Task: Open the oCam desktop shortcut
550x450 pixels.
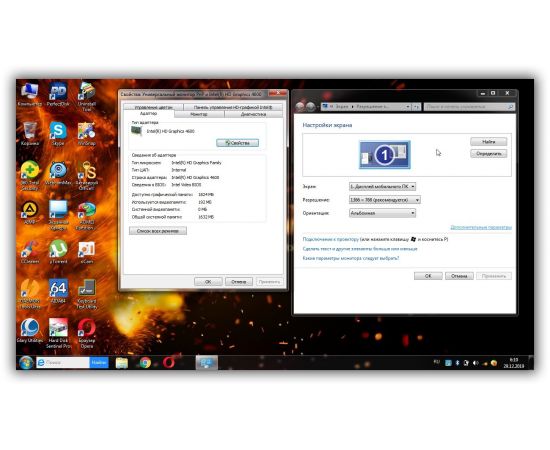Action: [86, 252]
